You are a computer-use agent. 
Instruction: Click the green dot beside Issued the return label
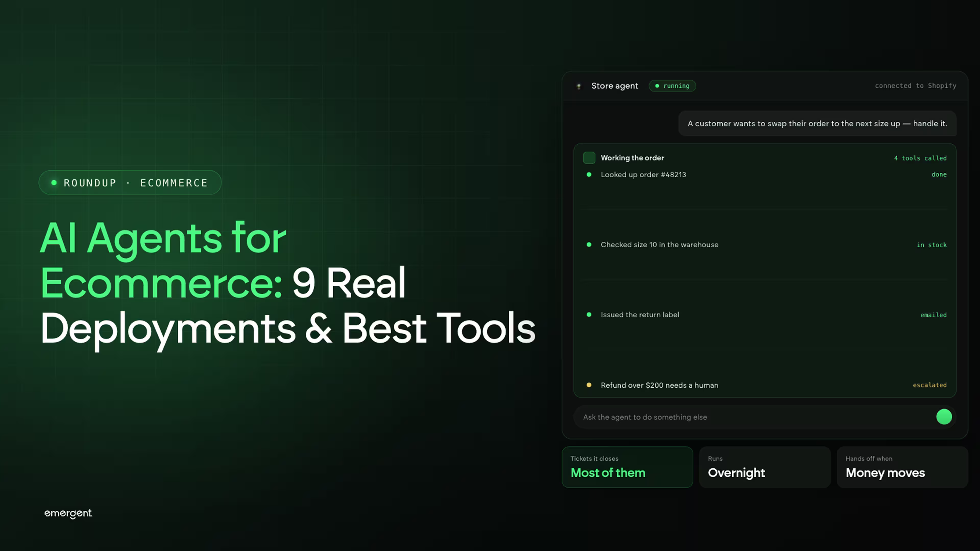tap(589, 315)
